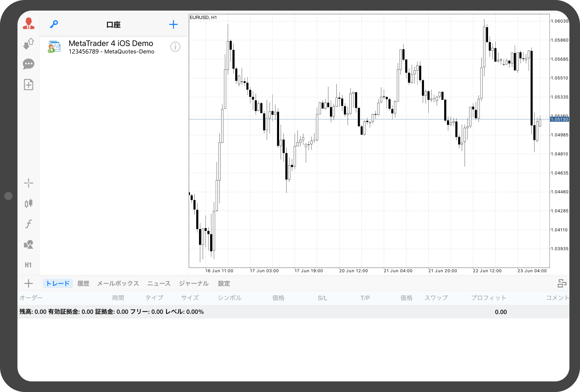Switch to the メールボックス tab

click(x=118, y=284)
